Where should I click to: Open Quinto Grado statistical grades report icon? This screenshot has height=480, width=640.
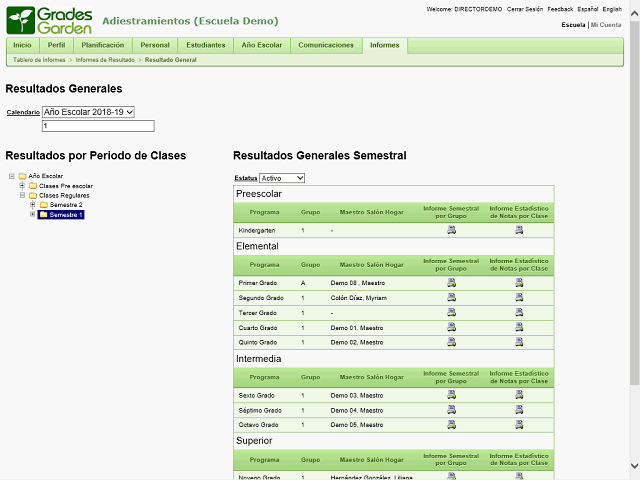[x=519, y=342]
